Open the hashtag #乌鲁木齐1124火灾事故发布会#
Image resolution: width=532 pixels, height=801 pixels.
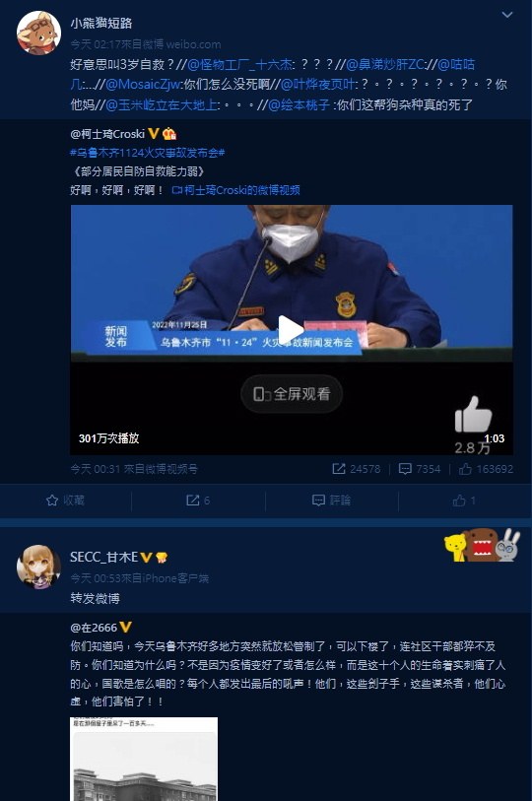(147, 153)
